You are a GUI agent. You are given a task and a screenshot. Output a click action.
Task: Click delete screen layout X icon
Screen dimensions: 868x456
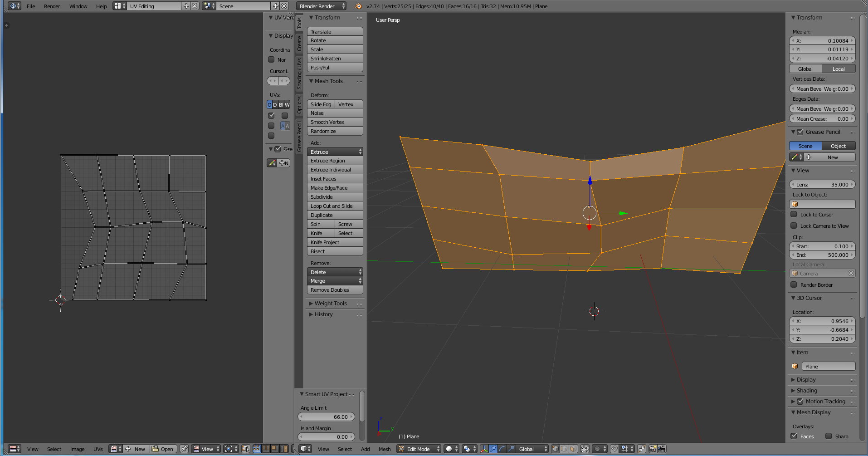(x=195, y=6)
